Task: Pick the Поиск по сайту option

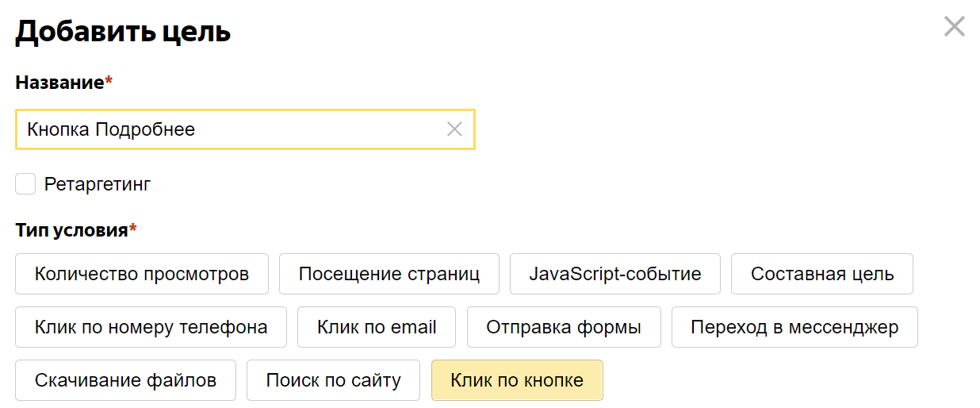Action: coord(333,380)
